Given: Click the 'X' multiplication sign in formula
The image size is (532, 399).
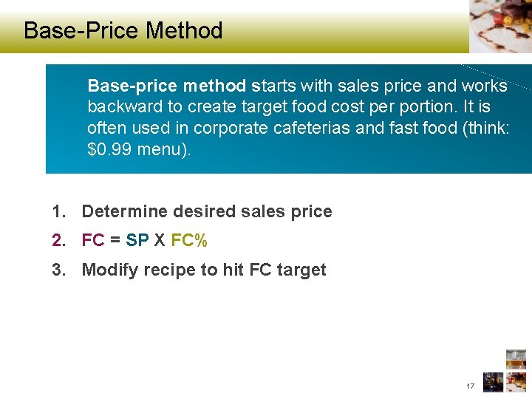Looking at the screenshot, I should click(x=160, y=241).
